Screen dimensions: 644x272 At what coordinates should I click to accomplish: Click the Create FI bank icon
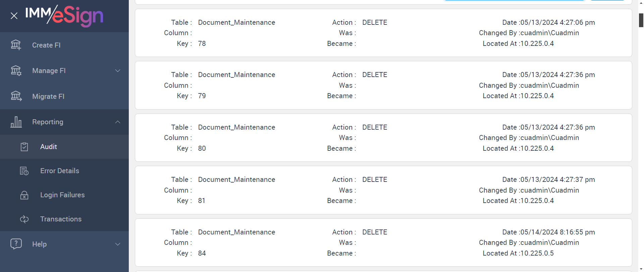16,45
